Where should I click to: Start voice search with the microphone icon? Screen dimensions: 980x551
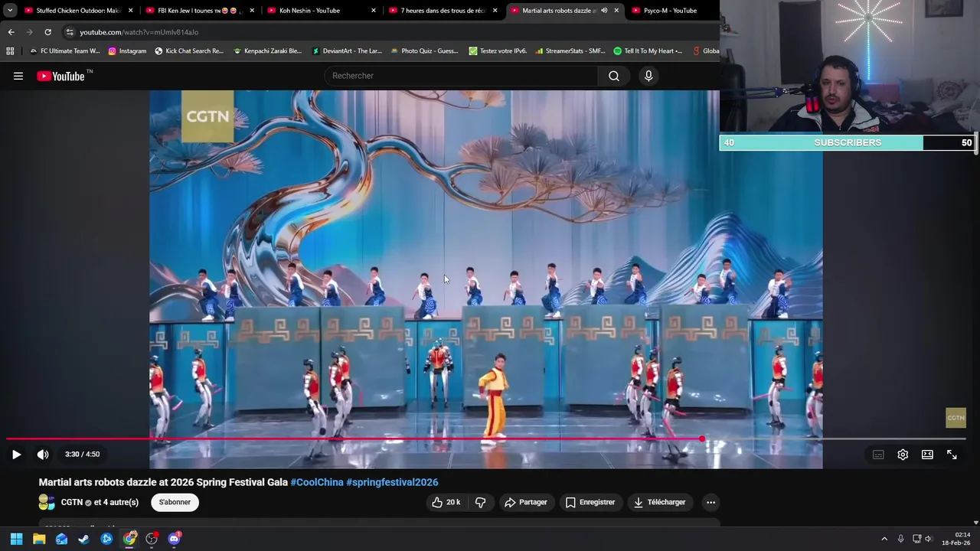648,76
